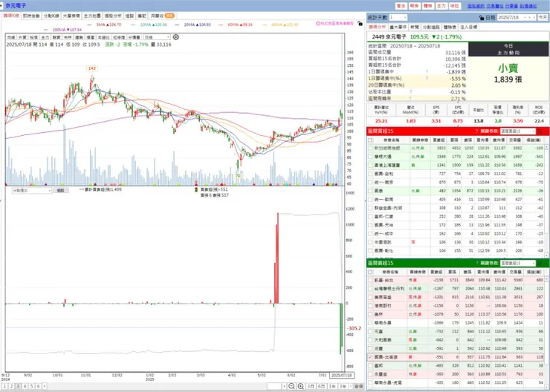This screenshot has height=392, width=550.
Task: Check the buy-side broker row showing 1549
Action: (370, 157)
